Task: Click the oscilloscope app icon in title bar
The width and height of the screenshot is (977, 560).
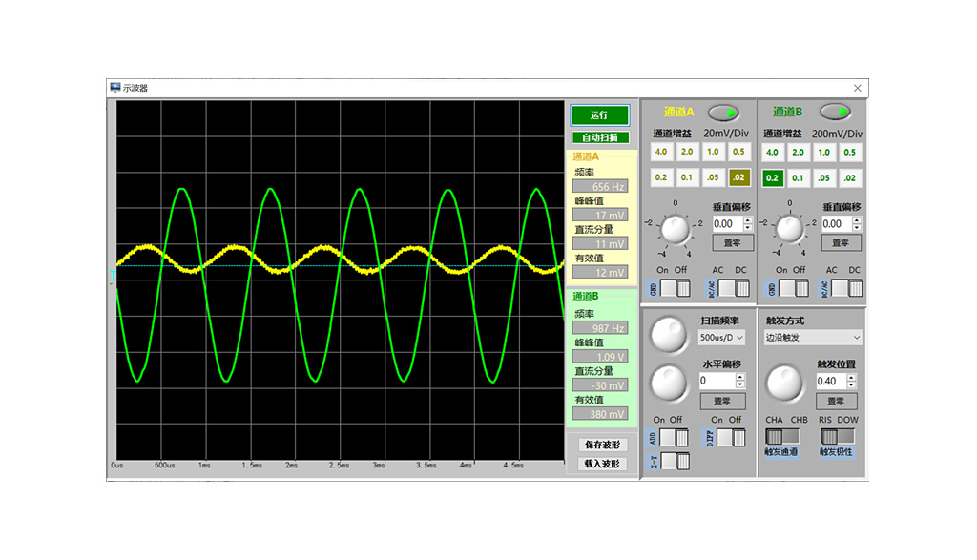Action: coord(115,88)
